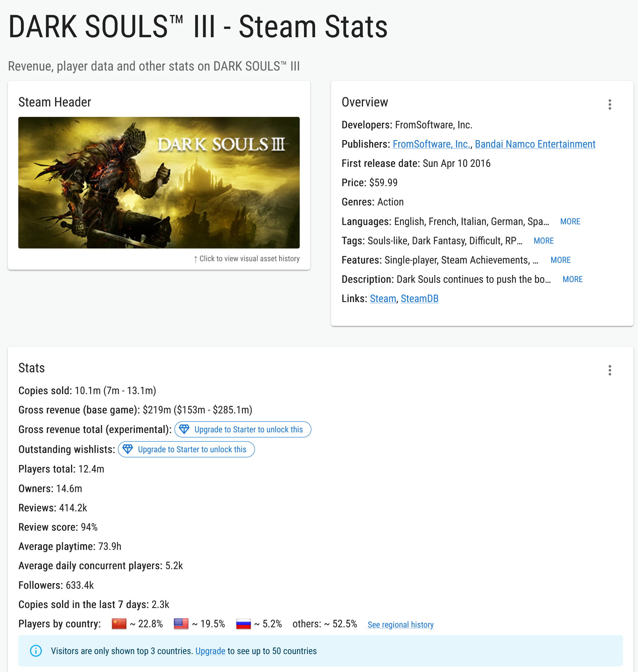Click the First release date line
The width and height of the screenshot is (638, 672).
[416, 163]
